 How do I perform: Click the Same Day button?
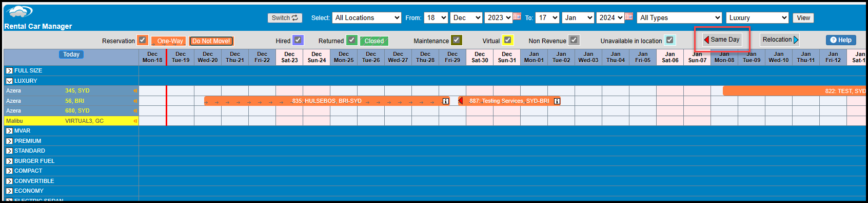[x=722, y=40]
